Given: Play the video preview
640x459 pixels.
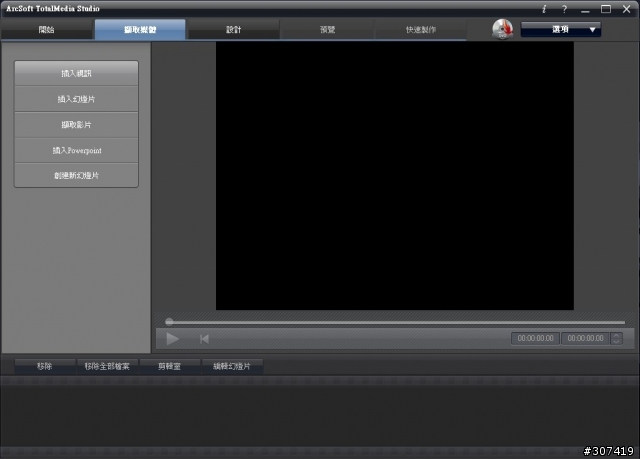Looking at the screenshot, I should pos(172,339).
